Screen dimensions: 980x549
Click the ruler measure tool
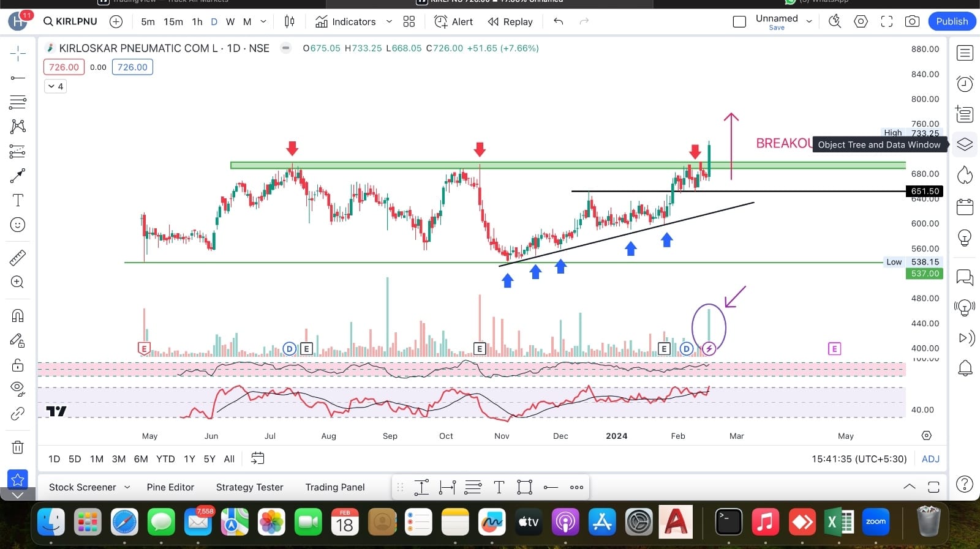[18, 258]
